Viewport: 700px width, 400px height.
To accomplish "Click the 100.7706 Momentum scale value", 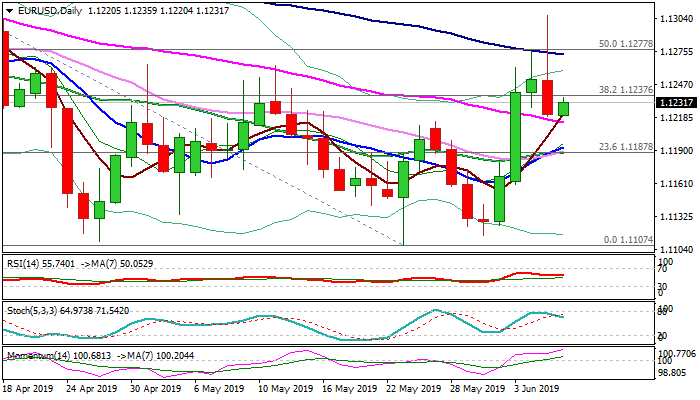I will click(677, 353).
